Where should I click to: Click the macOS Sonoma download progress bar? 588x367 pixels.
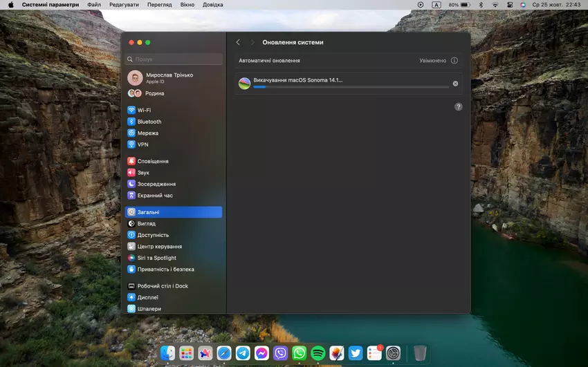tap(351, 87)
